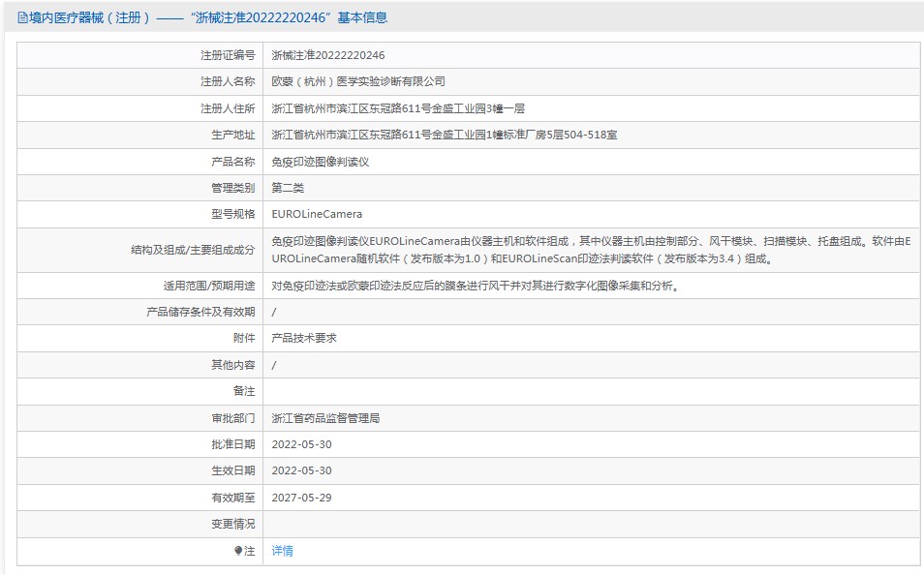Screen dimensions: 924x575
Task: Click the 产品储存条件及有效期 label
Action: 200,313
